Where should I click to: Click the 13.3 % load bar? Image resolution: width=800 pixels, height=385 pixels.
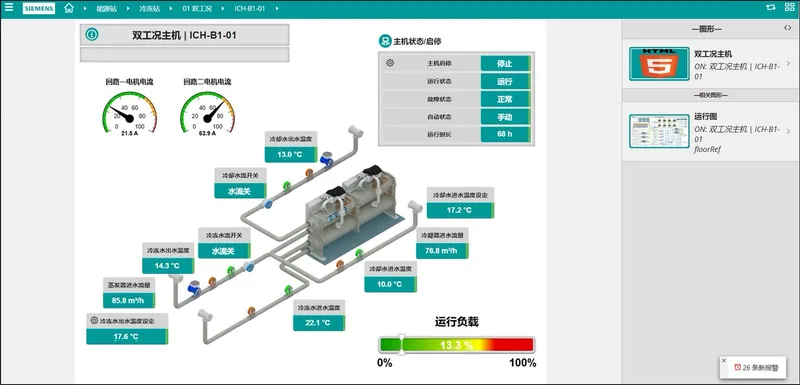[456, 345]
